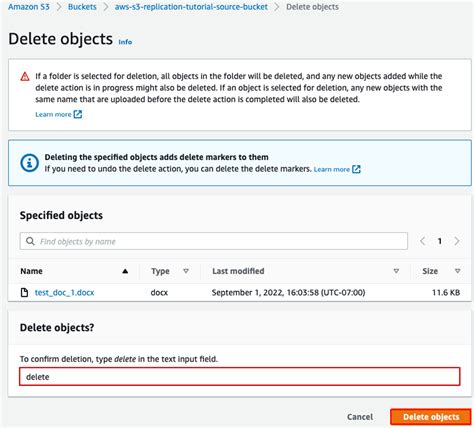Click the external link icon after the first Learn more
The height and width of the screenshot is (428, 474).
tap(78, 114)
